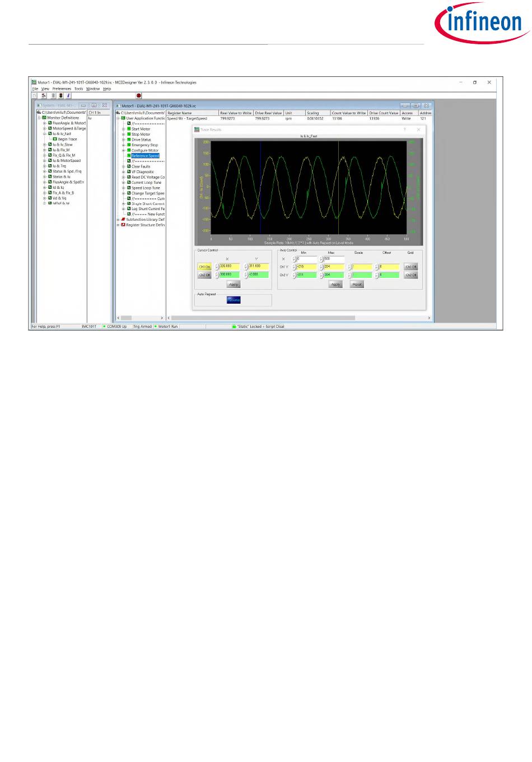Click Apply in Axis Control
Viewport: 532px width, 762px height.
[335, 285]
